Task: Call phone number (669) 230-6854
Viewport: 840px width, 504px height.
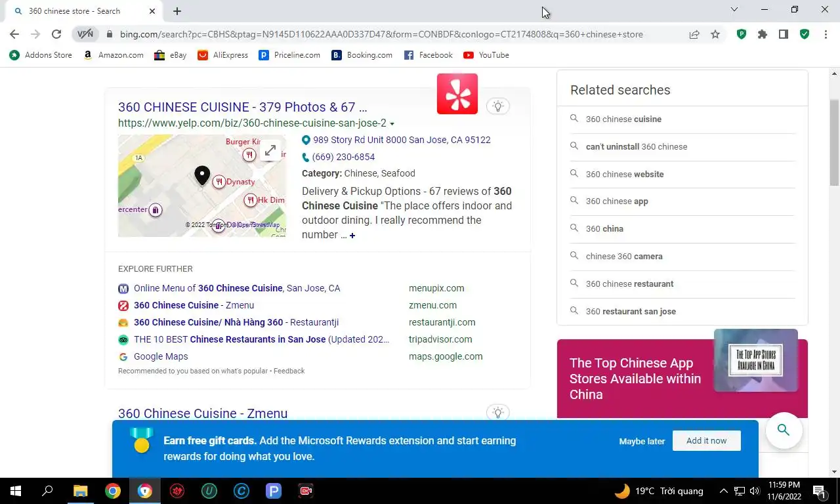Action: [x=343, y=157]
